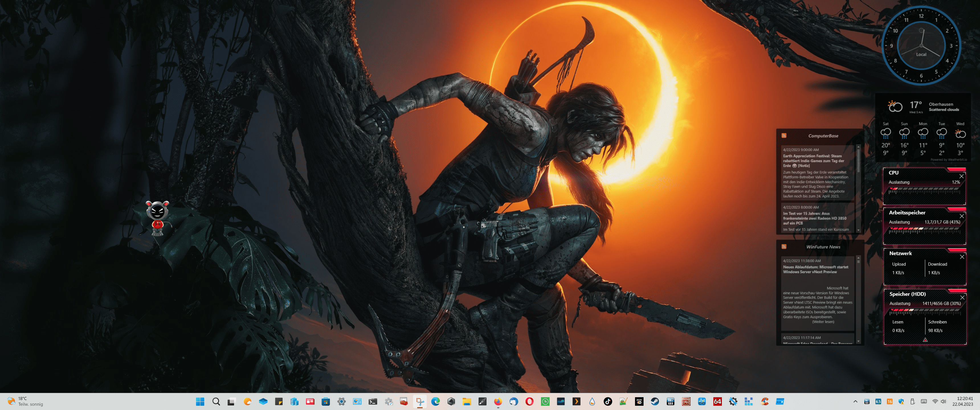The image size is (980, 410).
Task: Close the Netzwerk gadget
Action: [x=962, y=257]
